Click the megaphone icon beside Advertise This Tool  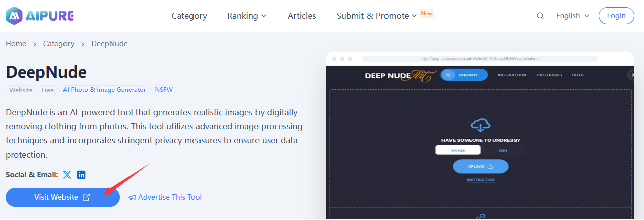[x=132, y=197]
